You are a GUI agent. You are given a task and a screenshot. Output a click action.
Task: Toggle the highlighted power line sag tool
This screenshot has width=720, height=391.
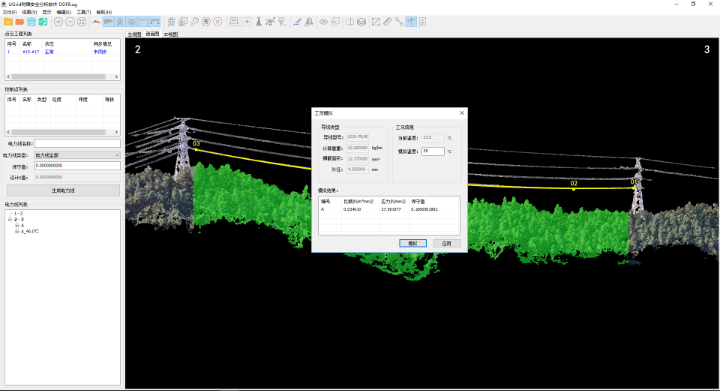[x=143, y=22]
